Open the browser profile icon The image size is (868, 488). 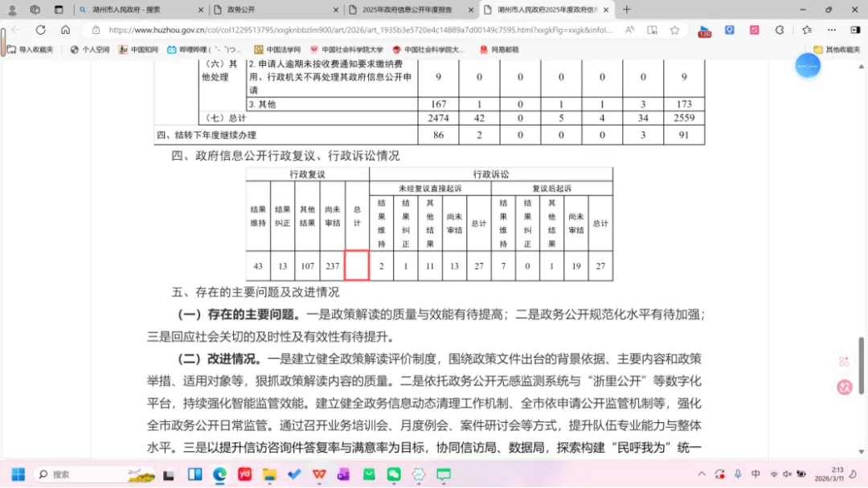point(12,10)
